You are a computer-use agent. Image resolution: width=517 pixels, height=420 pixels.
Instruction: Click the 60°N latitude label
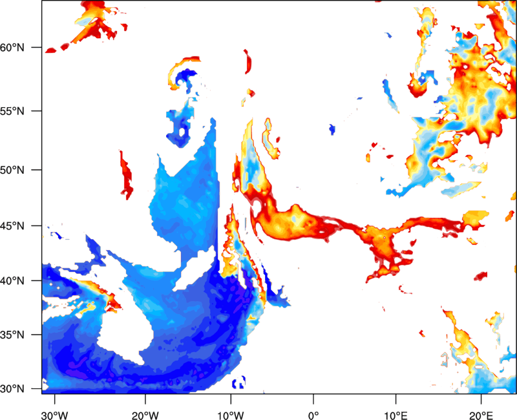[x=12, y=48]
